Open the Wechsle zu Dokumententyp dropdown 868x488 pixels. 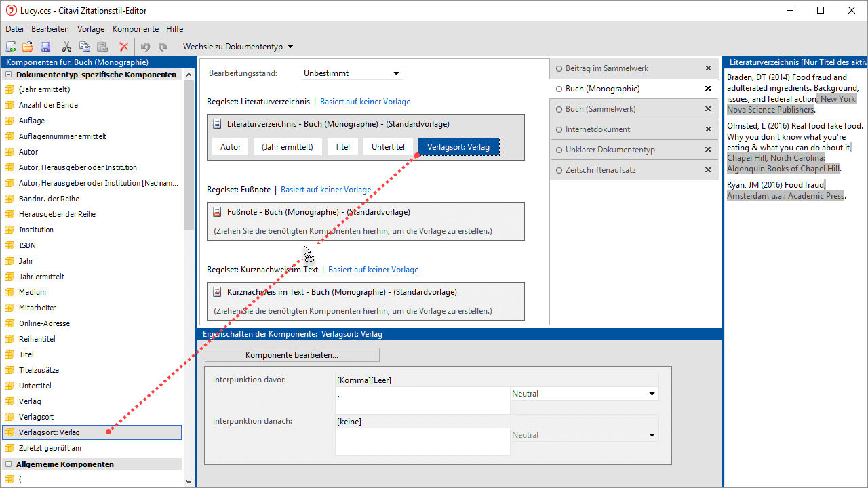pos(237,47)
